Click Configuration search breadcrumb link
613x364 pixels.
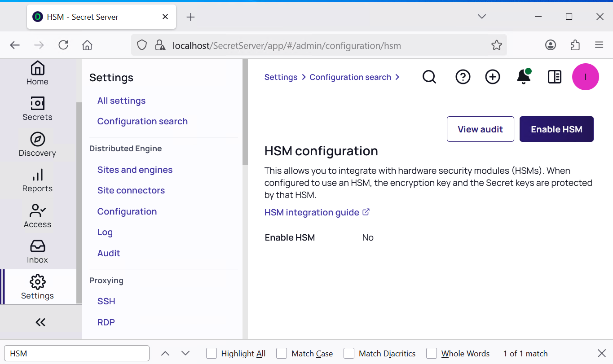coord(350,77)
